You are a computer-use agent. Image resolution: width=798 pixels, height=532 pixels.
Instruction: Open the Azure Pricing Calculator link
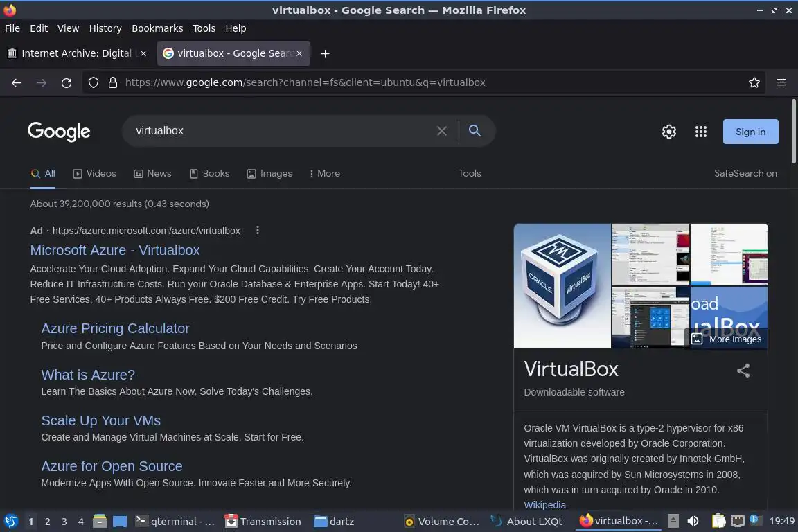tap(115, 329)
